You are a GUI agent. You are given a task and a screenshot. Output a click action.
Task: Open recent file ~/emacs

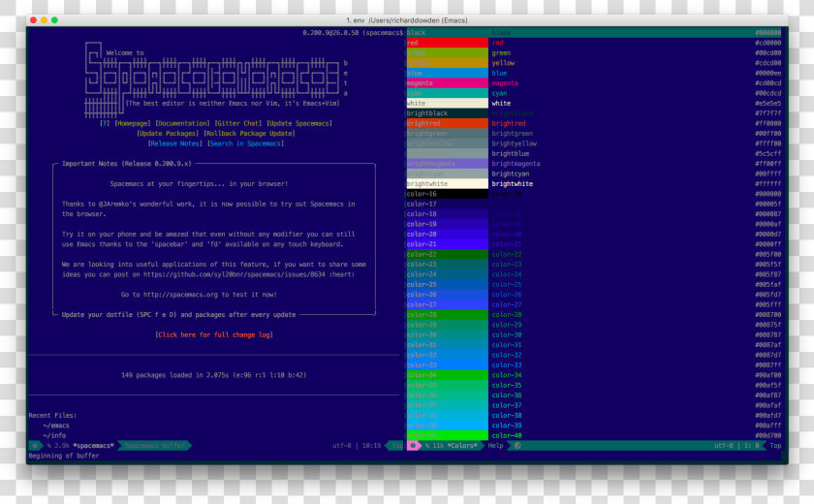(56, 425)
